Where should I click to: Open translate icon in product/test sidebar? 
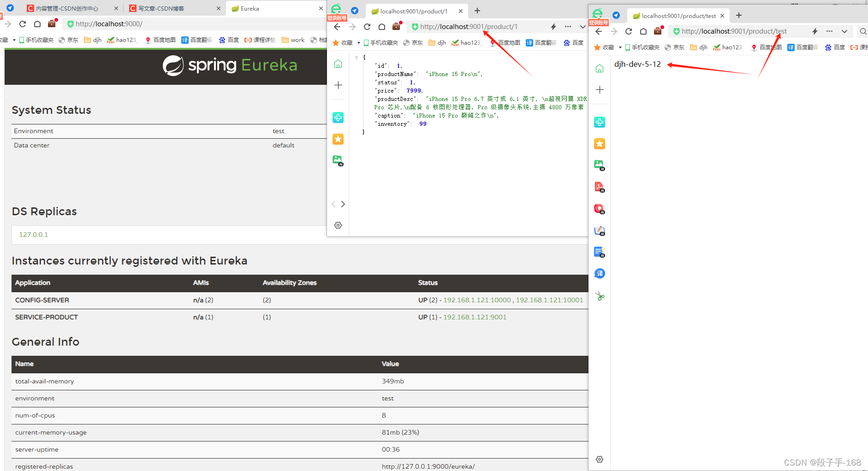600,274
